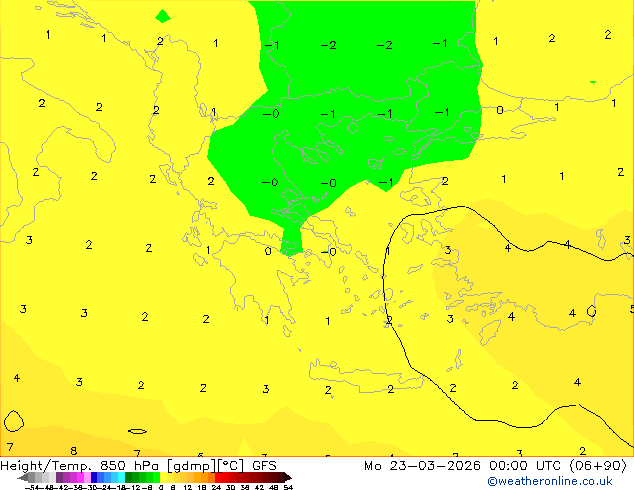Click the grey left arrow of colour scale
This screenshot has width=634, height=490.
[23, 477]
